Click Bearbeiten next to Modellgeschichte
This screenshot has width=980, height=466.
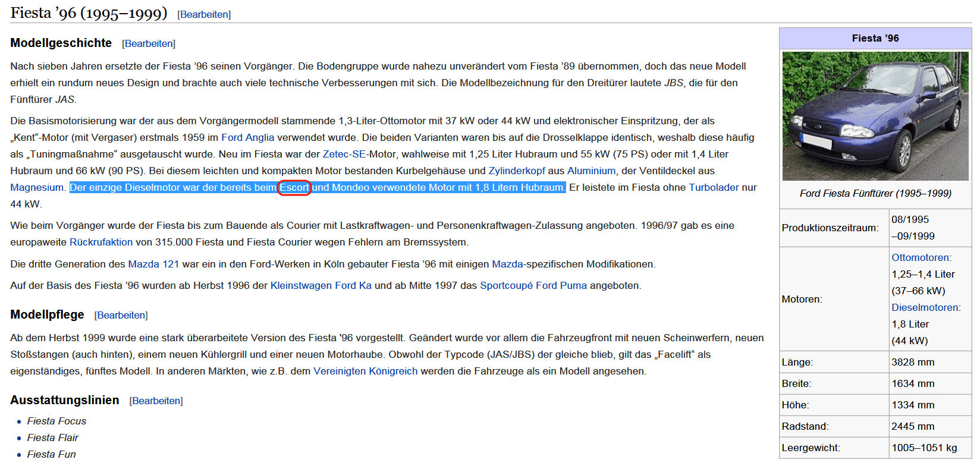click(x=149, y=44)
